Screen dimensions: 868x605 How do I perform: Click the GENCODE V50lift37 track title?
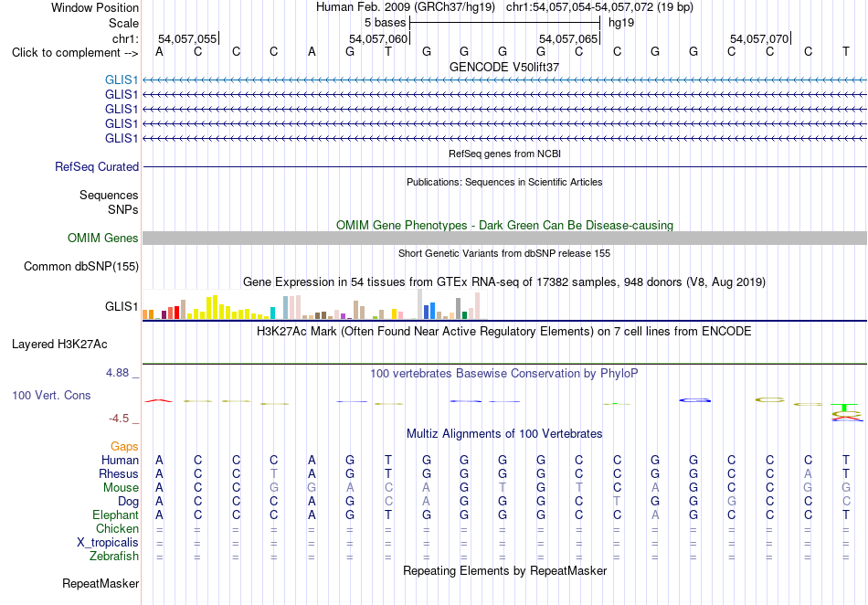[504, 67]
